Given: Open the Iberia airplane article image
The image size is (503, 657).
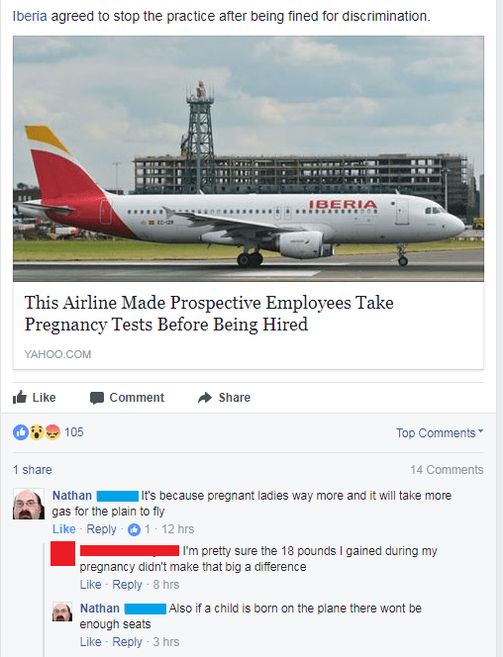Looking at the screenshot, I should tap(249, 159).
